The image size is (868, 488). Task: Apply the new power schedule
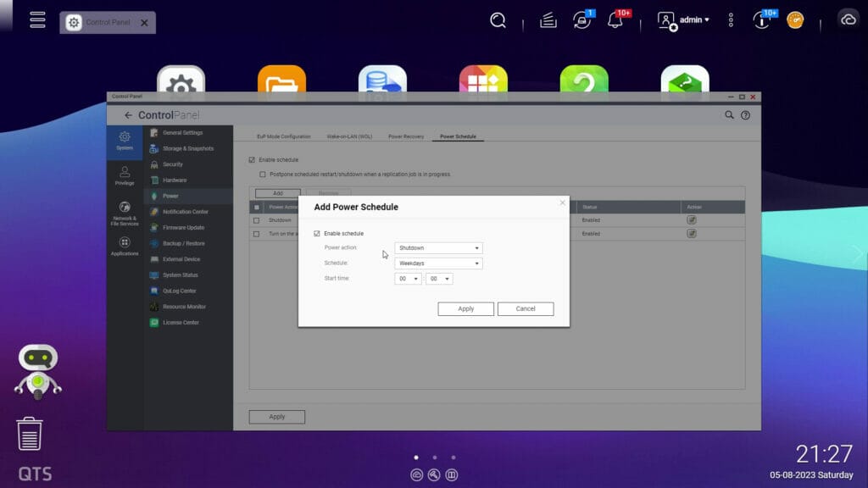click(465, 308)
